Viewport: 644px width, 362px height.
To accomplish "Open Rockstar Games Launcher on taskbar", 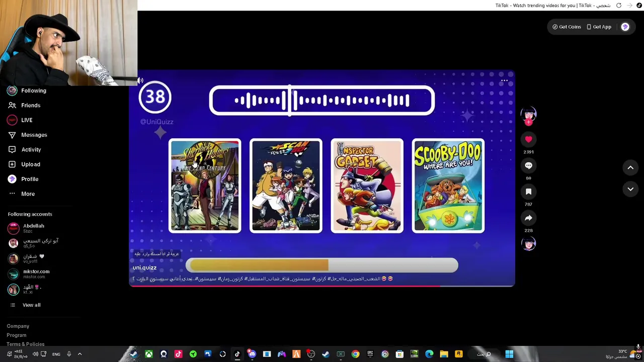I will pos(458,354).
